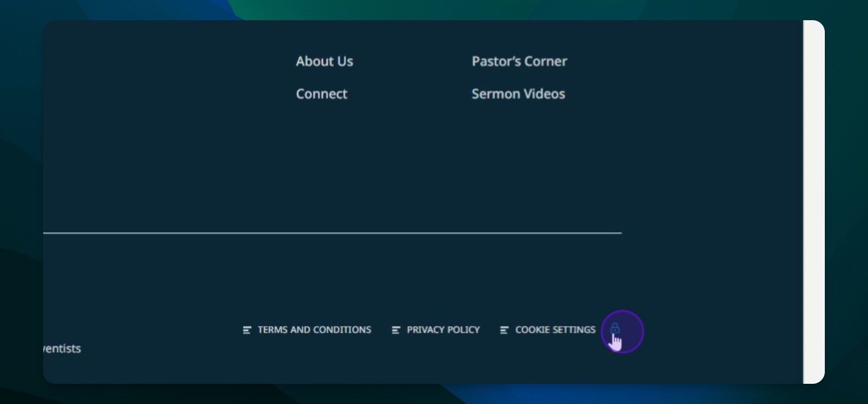The width and height of the screenshot is (868, 404).
Task: Expand the Pastor's Corner footer section
Action: point(520,61)
